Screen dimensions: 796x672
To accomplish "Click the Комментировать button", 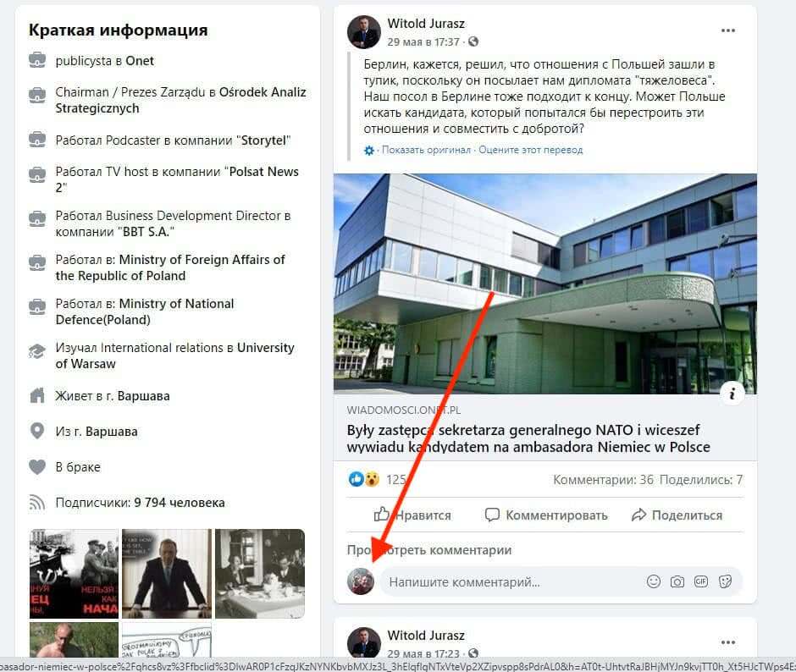I will [x=546, y=515].
